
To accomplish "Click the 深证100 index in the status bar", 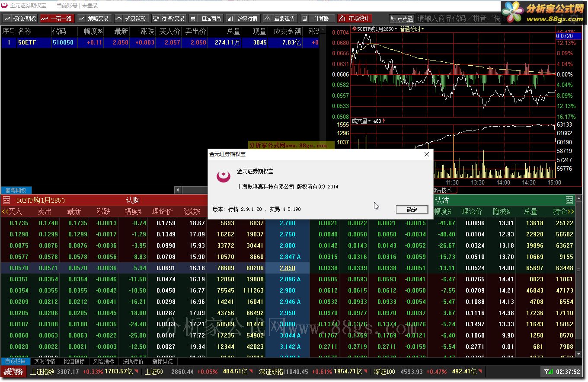I will pos(384,372).
